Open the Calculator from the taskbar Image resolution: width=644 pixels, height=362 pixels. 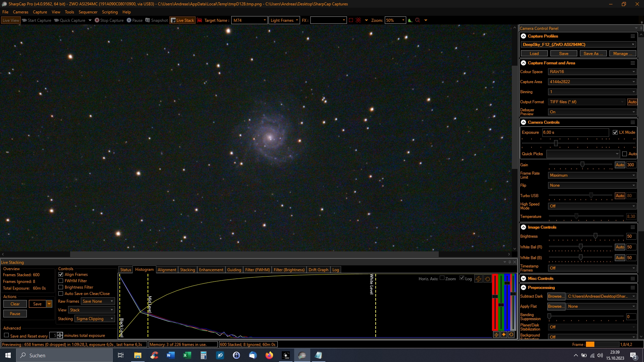tap(204, 355)
